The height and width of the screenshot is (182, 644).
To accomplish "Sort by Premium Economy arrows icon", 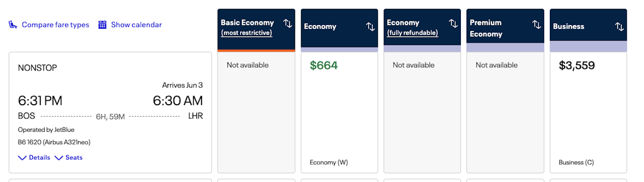I will tap(537, 25).
